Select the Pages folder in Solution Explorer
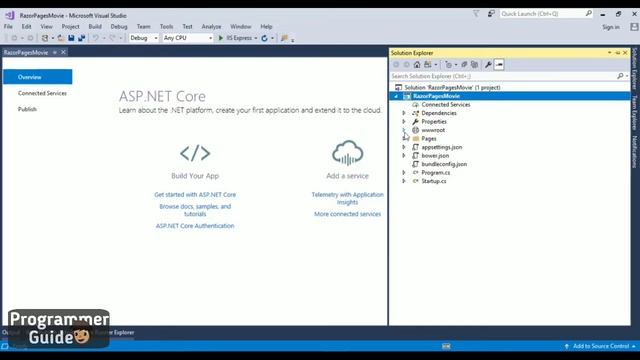Viewport: 640px width, 360px height. (429, 139)
